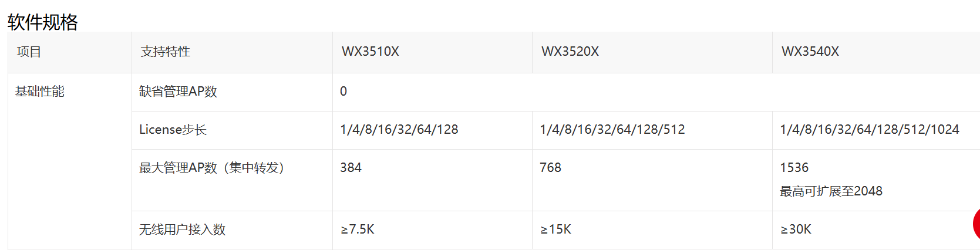Select the License value ending in 128/512
Viewport: 980px width, 250px height.
pyautogui.click(x=612, y=130)
